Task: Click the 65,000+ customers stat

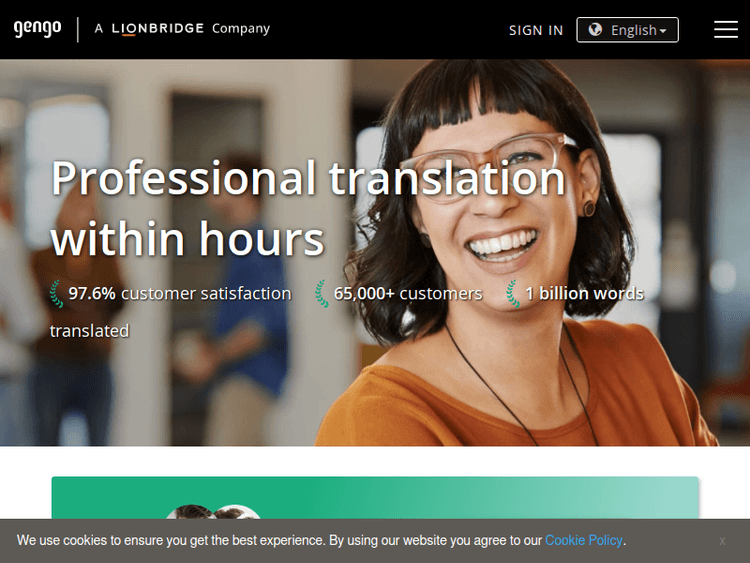Action: click(408, 293)
